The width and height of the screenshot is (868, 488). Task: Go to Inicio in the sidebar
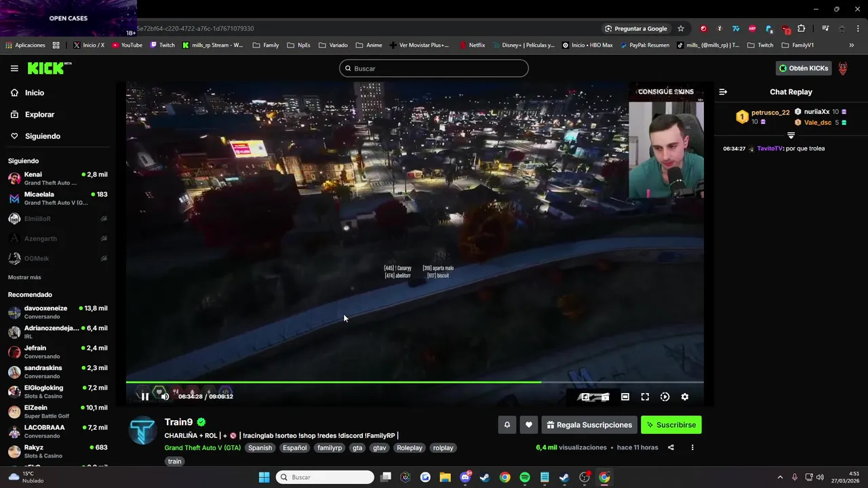pos(27,93)
